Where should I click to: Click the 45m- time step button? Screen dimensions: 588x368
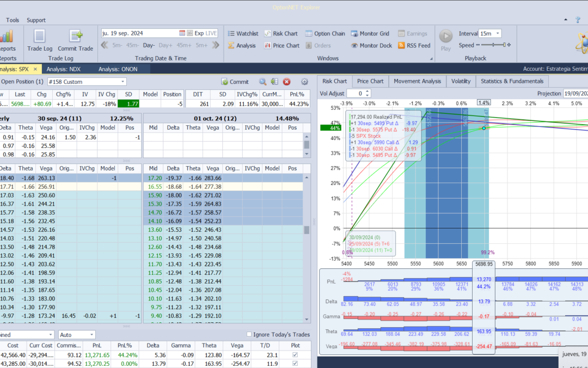132,45
